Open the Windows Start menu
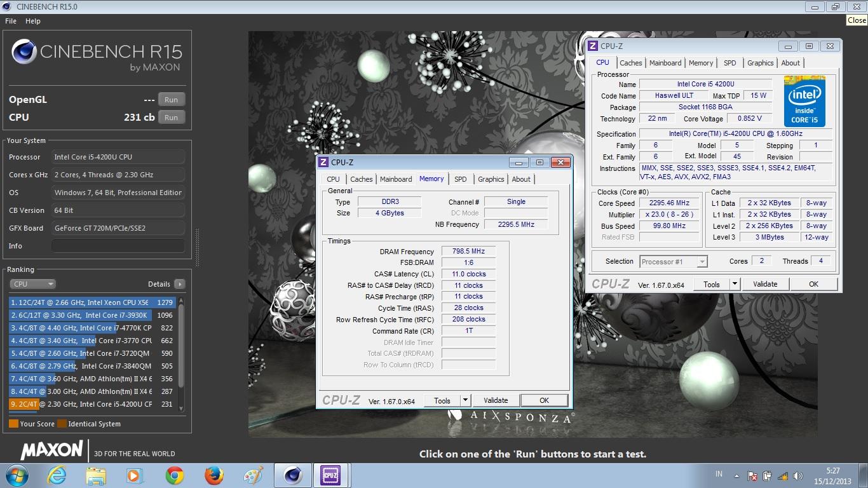868x488 pixels. pyautogui.click(x=16, y=475)
